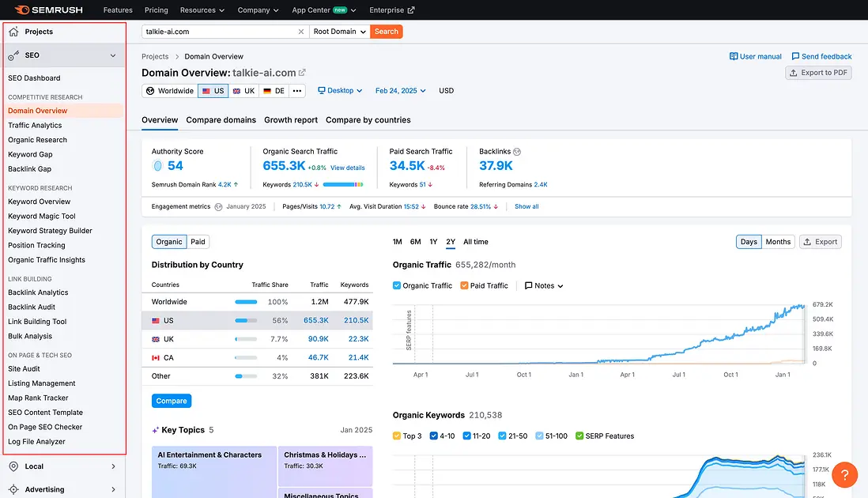Click the AI Entertainment & Characters topic tile
Image resolution: width=868 pixels, height=498 pixels.
point(213,466)
